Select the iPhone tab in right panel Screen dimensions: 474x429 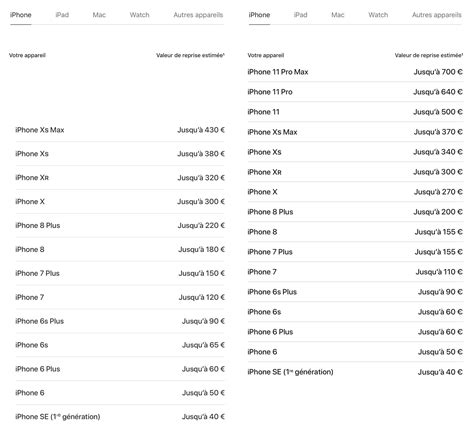click(x=259, y=15)
